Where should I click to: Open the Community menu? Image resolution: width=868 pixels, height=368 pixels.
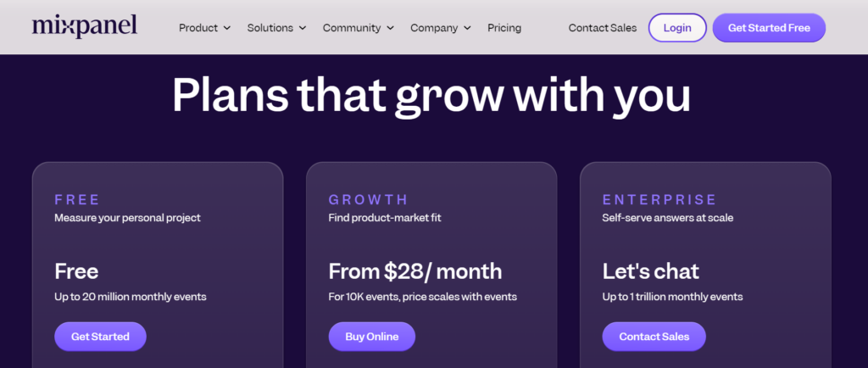(x=352, y=28)
